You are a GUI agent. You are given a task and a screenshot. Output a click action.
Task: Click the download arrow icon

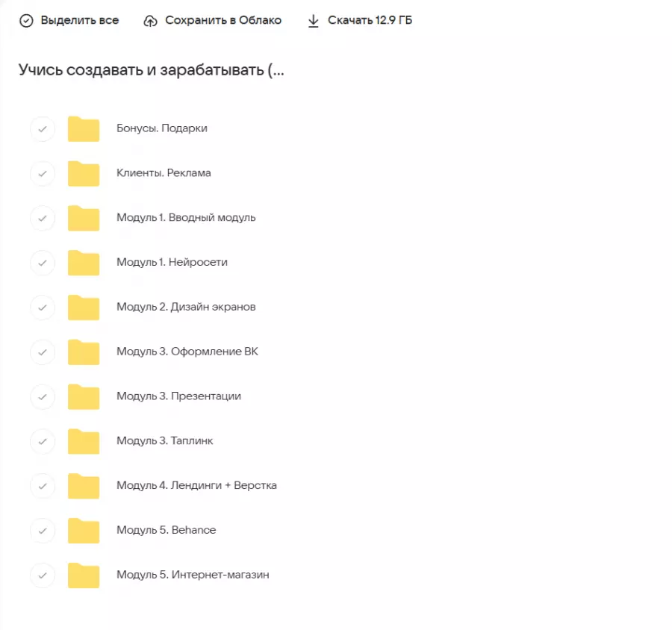point(314,21)
